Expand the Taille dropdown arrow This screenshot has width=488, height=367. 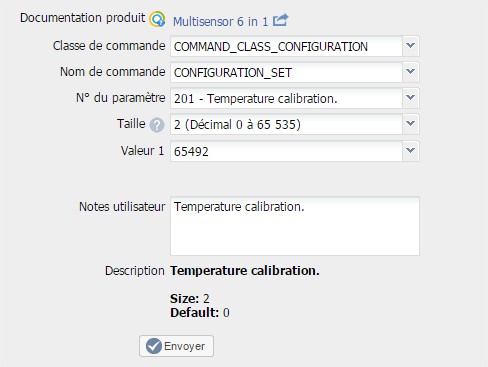tap(411, 124)
